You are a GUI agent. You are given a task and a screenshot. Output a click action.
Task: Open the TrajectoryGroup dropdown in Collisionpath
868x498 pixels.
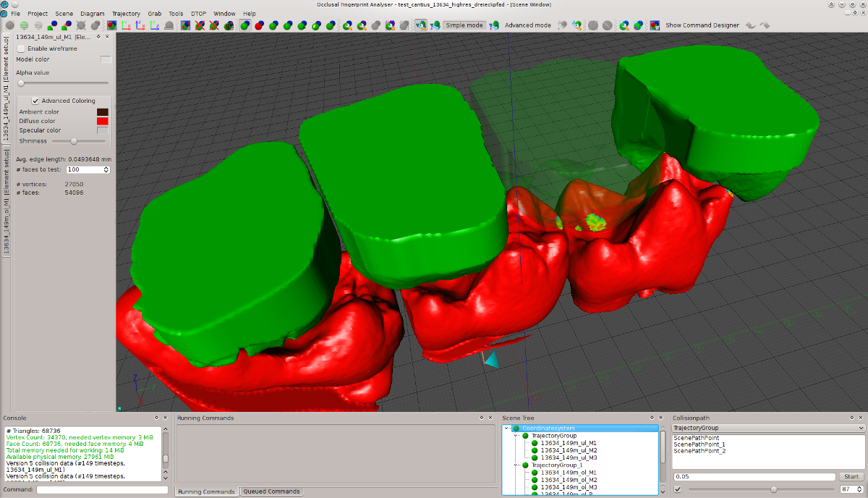tap(768, 428)
